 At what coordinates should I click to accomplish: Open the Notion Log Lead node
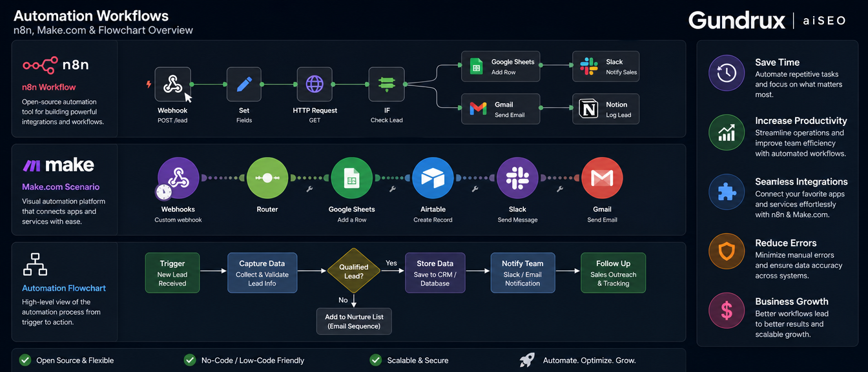pyautogui.click(x=606, y=109)
